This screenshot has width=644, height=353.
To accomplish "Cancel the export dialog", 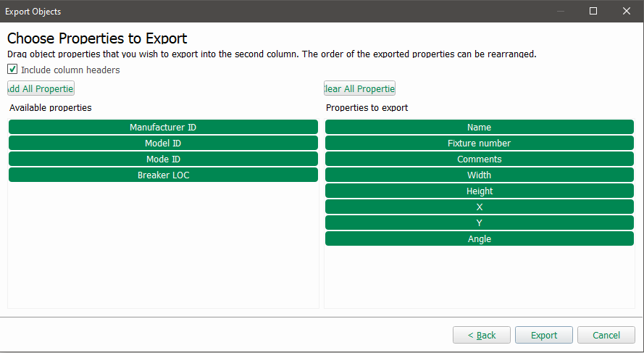I will pyautogui.click(x=606, y=335).
